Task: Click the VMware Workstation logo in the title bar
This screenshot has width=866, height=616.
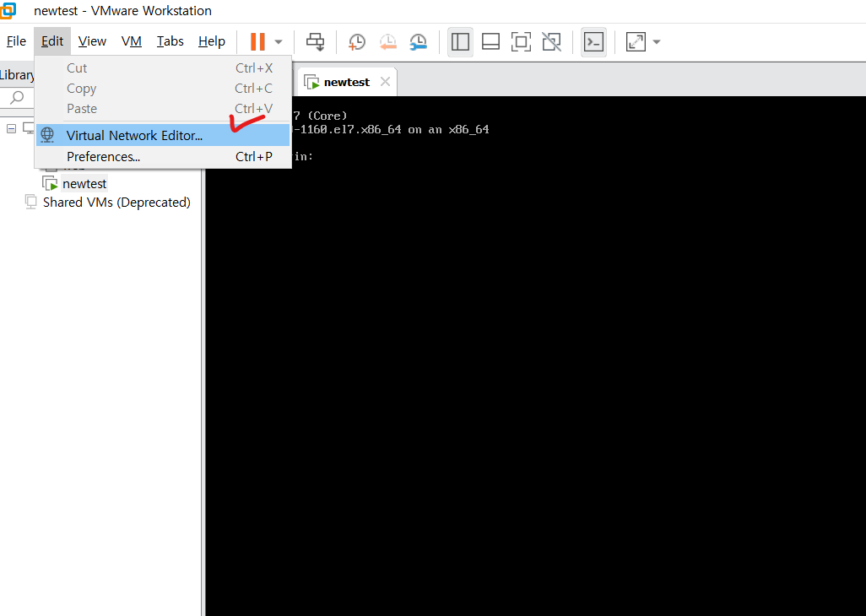Action: tap(8, 10)
